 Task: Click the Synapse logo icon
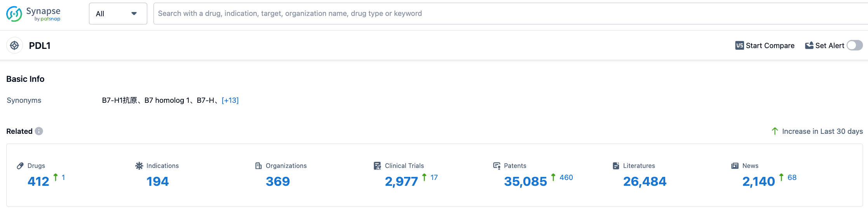[x=14, y=14]
